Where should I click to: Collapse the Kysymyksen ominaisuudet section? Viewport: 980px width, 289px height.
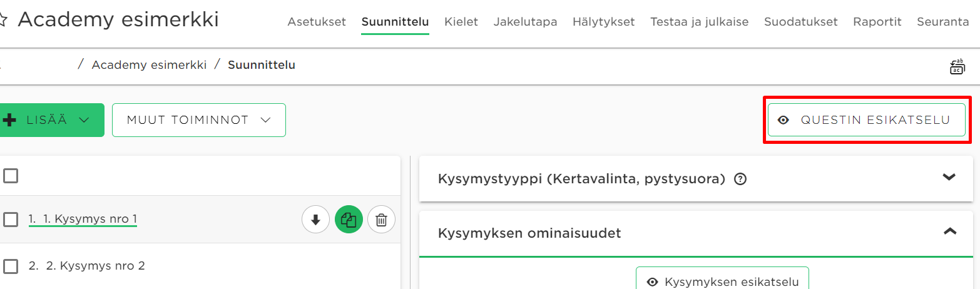(x=949, y=231)
